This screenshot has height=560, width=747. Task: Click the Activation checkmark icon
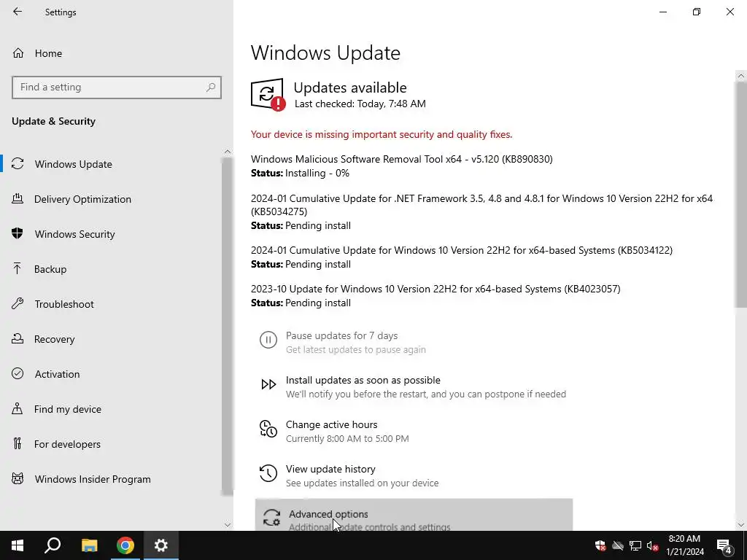point(18,373)
